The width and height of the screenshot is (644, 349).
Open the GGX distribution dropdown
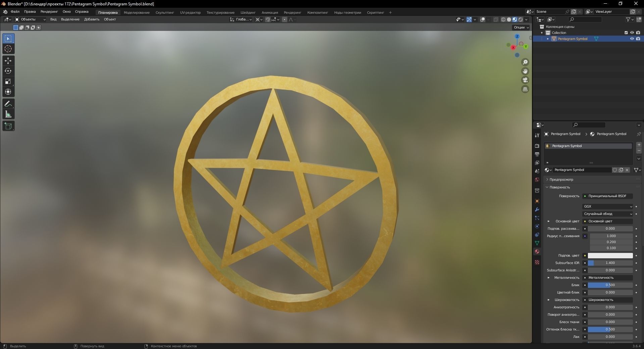[x=608, y=207]
